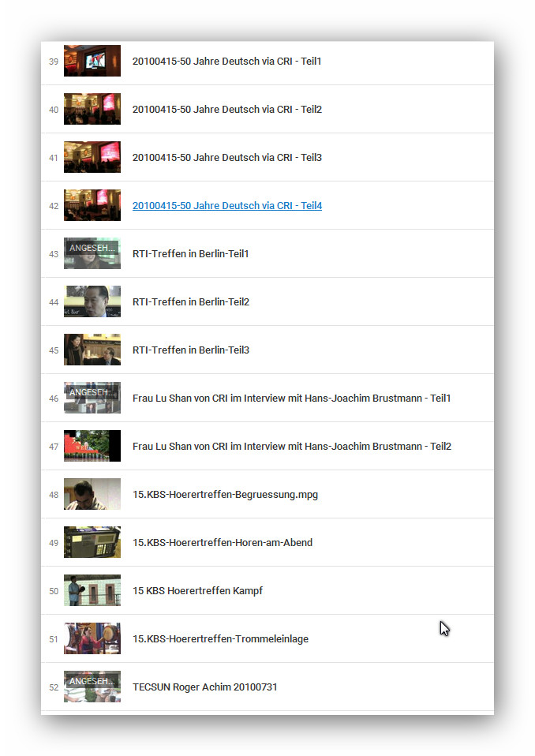Click the drum thumbnail of video 51

[92, 638]
